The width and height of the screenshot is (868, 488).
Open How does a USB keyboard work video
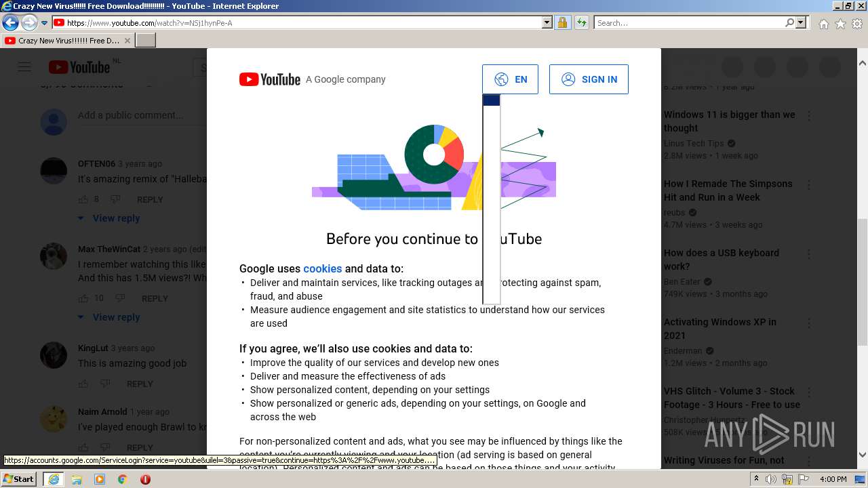tap(722, 260)
